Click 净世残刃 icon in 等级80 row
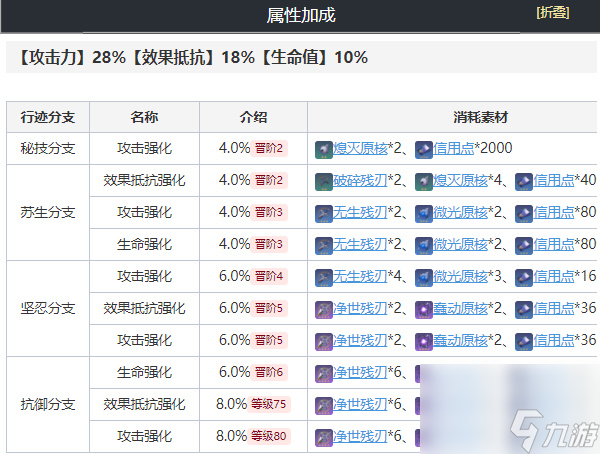 point(324,438)
